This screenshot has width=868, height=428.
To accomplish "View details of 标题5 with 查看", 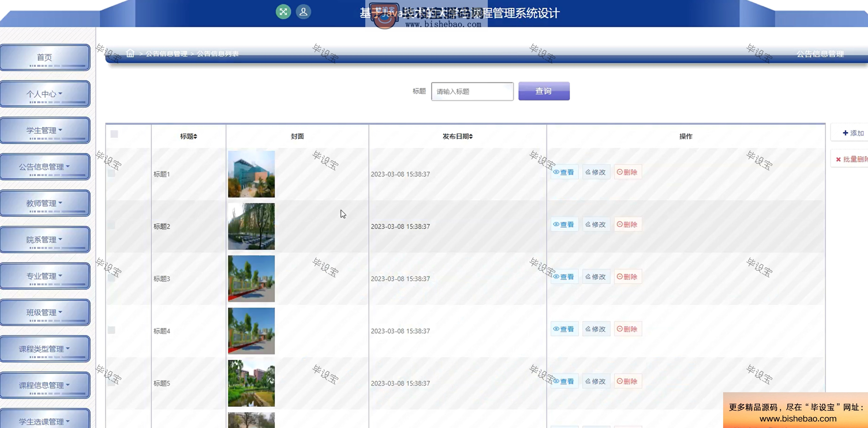I will point(564,381).
